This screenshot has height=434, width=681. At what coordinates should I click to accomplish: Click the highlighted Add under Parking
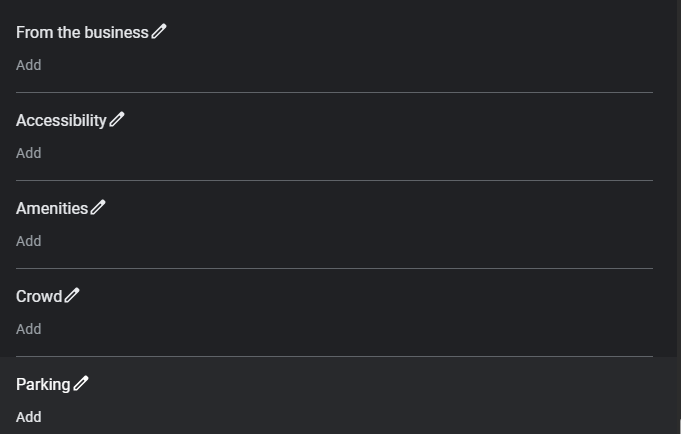pos(29,417)
